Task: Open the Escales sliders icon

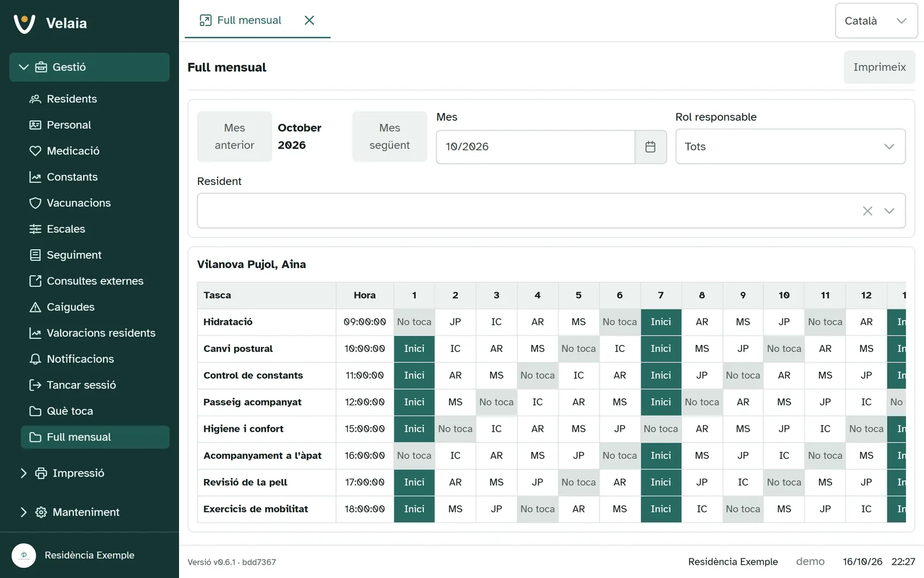Action: pos(35,229)
